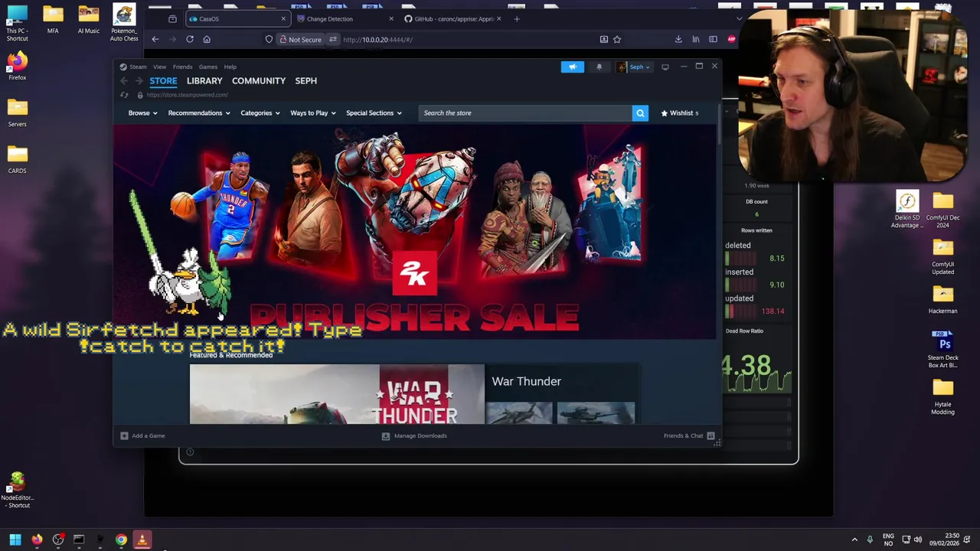Viewport: 980px width, 551px height.
Task: Click the Steam store search magnifier button
Action: tap(640, 113)
